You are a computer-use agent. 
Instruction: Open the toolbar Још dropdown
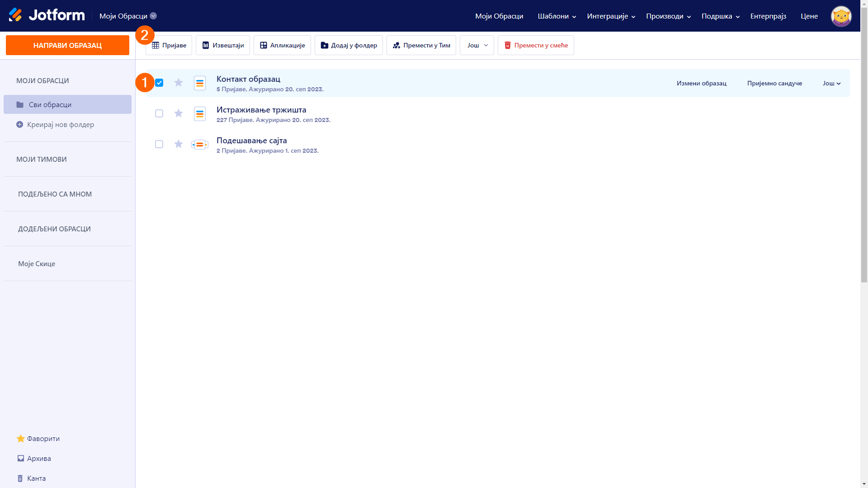point(477,45)
